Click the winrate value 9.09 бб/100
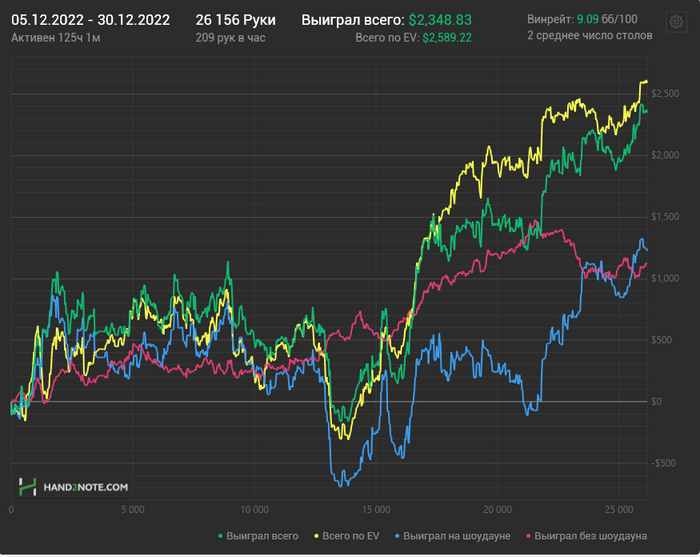700x557 pixels. [607, 19]
